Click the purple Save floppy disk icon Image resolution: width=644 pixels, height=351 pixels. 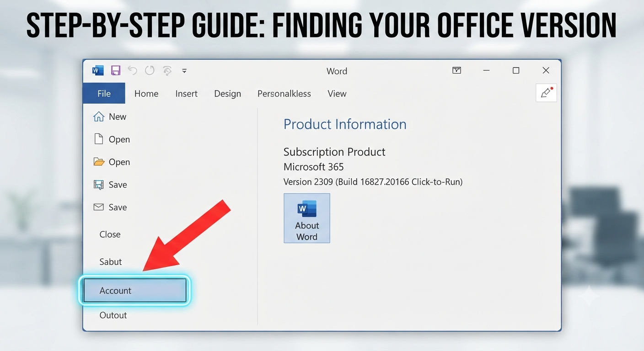tap(116, 70)
